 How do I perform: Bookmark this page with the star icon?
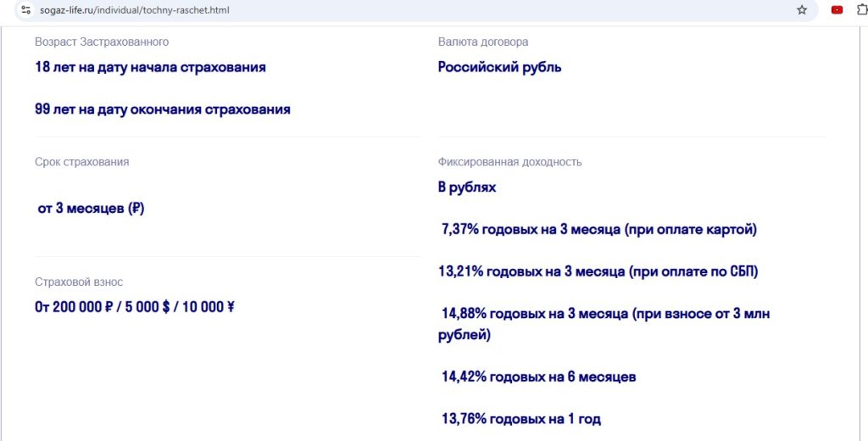[x=802, y=10]
